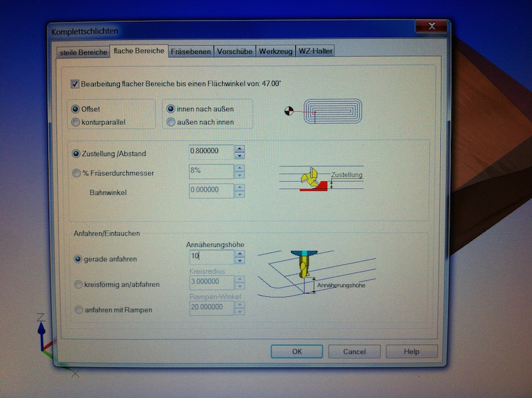Click the Rampen-Winkel field 20.000000

tap(211, 307)
